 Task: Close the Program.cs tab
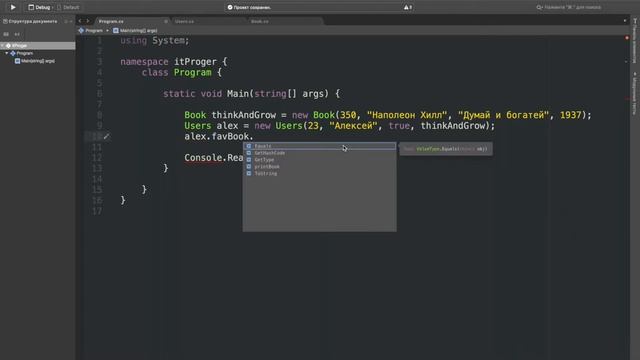pyautogui.click(x=166, y=21)
